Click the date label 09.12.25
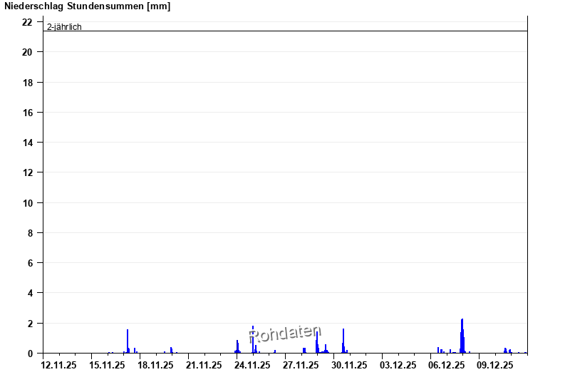 coord(494,365)
